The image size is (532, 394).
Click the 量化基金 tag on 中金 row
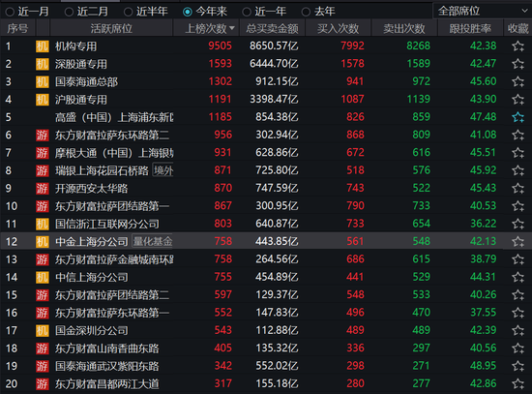pos(152,241)
